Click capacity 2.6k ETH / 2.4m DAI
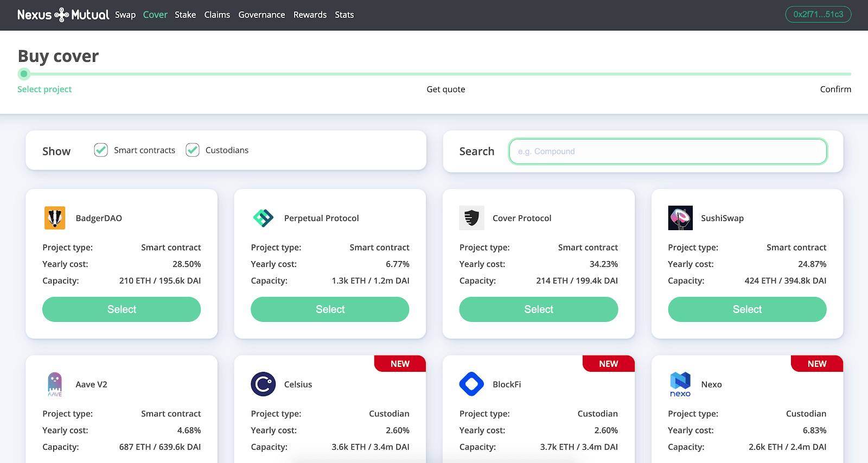Viewport: 868px width, 463px height. [x=788, y=447]
